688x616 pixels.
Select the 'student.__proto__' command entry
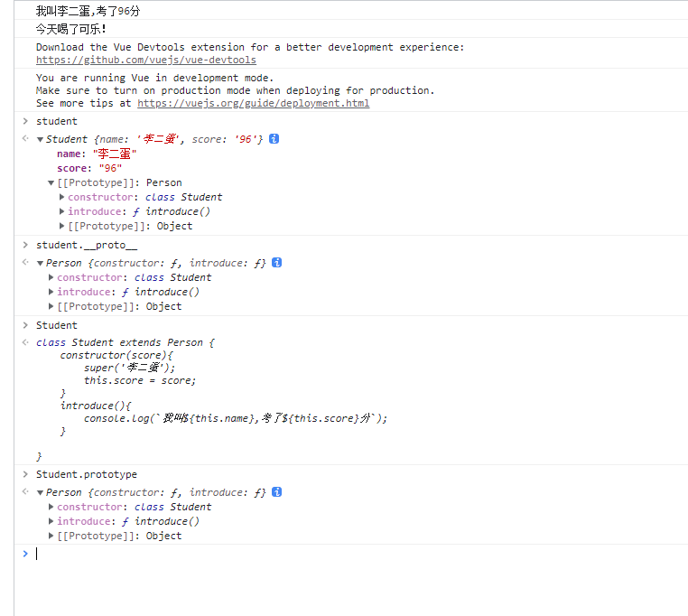87,245
